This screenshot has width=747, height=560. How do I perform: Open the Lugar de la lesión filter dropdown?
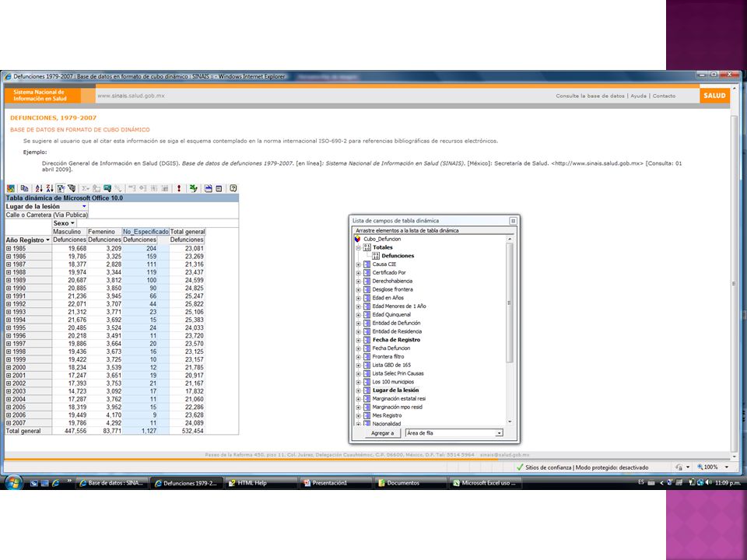pos(84,206)
